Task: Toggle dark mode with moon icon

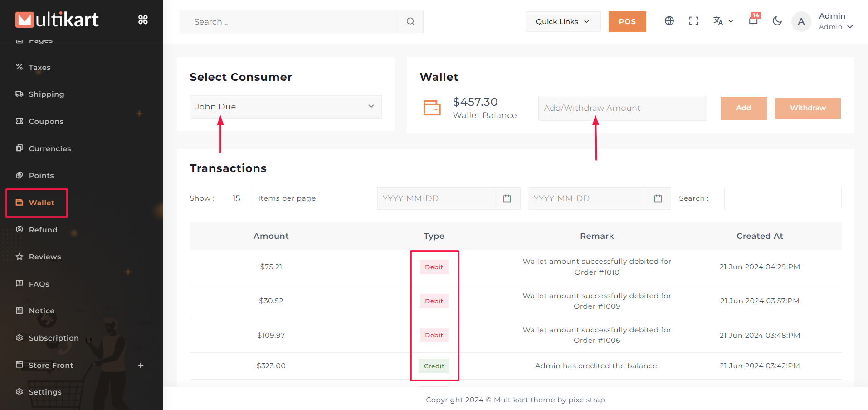Action: pyautogui.click(x=777, y=21)
